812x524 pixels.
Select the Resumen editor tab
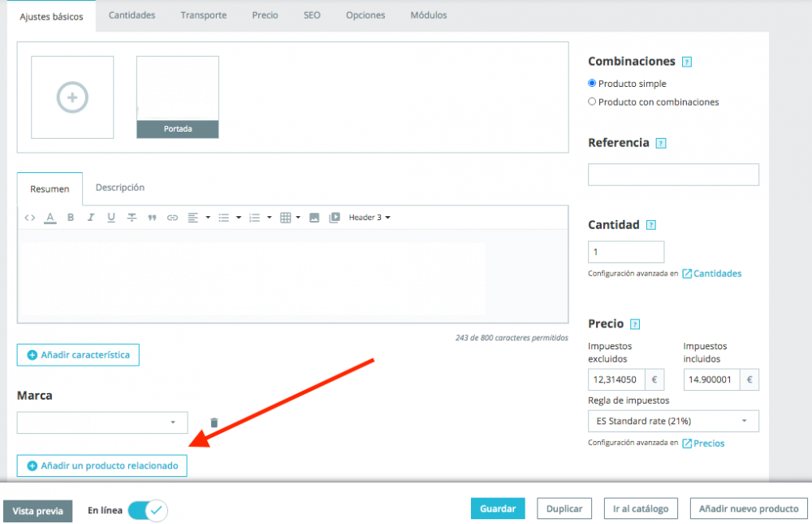(x=50, y=188)
